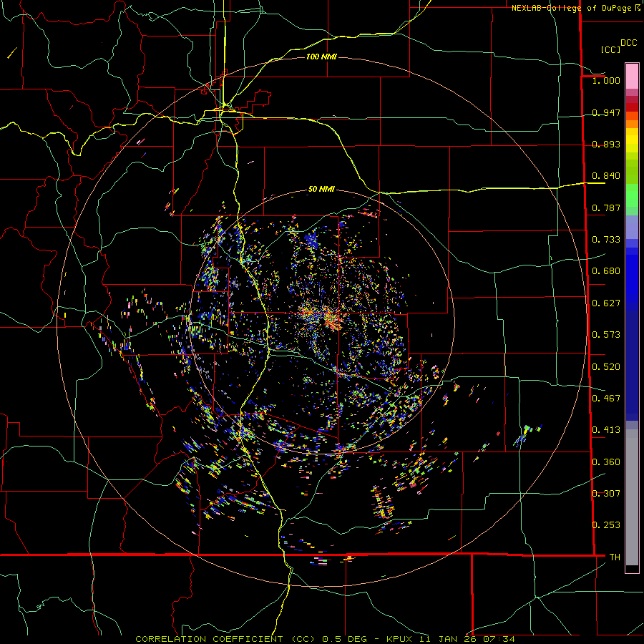This screenshot has width=644, height=644.
Task: Pick the yellow segment of the color scale
Action: pos(632,140)
